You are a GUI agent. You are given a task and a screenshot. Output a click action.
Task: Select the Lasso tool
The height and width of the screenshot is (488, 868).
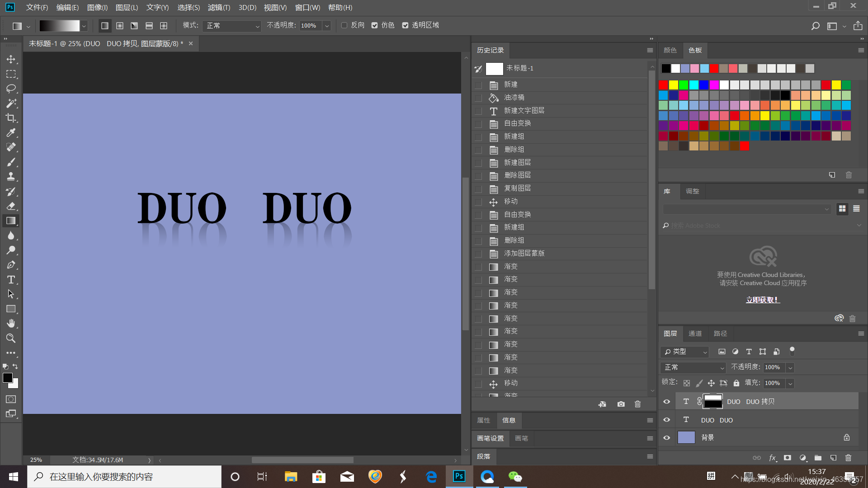(x=11, y=89)
